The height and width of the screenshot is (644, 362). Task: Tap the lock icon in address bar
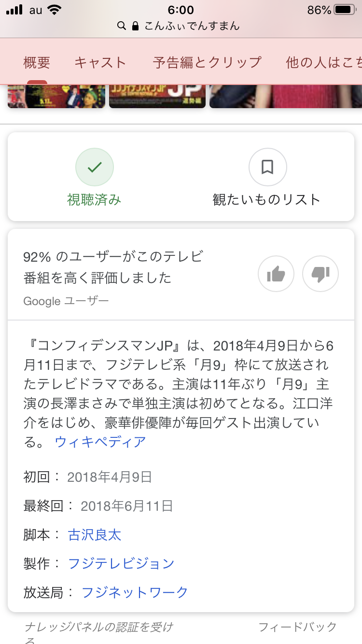click(135, 26)
